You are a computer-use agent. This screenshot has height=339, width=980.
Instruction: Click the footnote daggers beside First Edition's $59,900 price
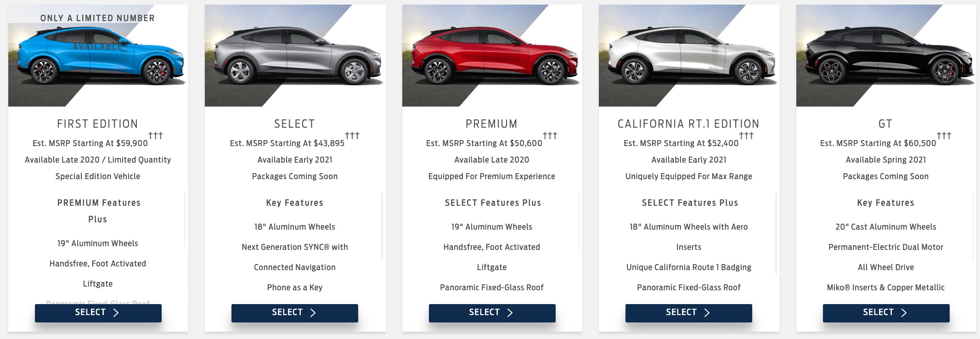click(155, 136)
